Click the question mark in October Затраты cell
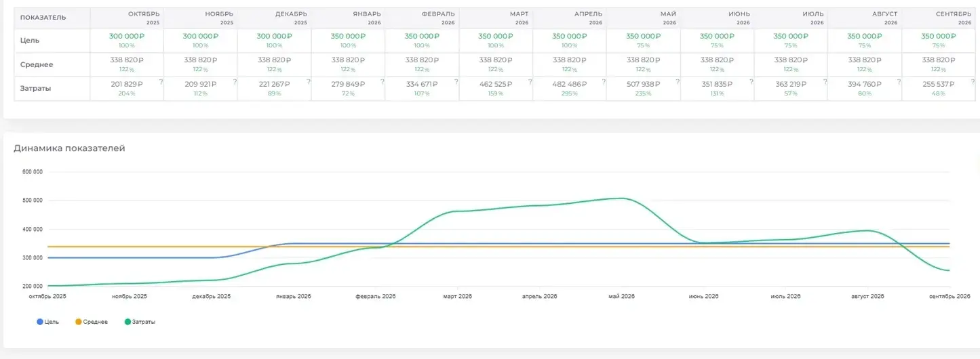Image resolution: width=980 pixels, height=359 pixels. pyautogui.click(x=161, y=81)
